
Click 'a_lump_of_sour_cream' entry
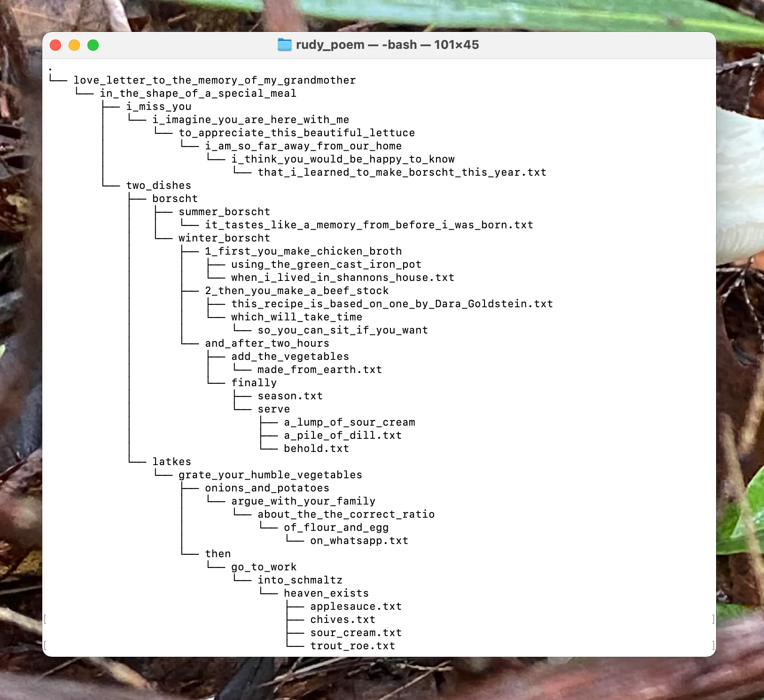[x=349, y=422]
